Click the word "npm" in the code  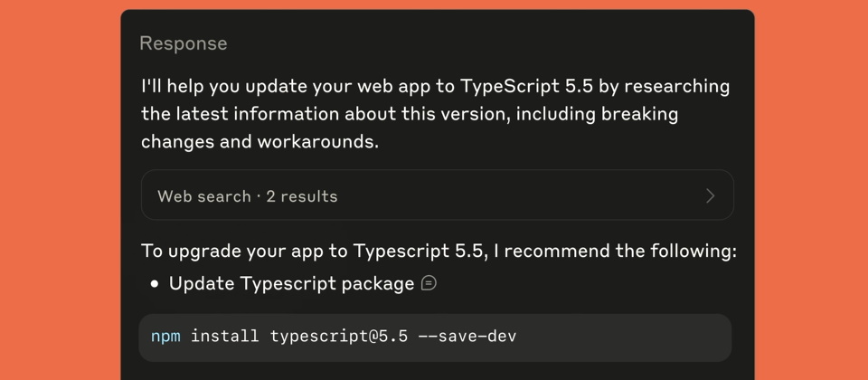pyautogui.click(x=165, y=337)
